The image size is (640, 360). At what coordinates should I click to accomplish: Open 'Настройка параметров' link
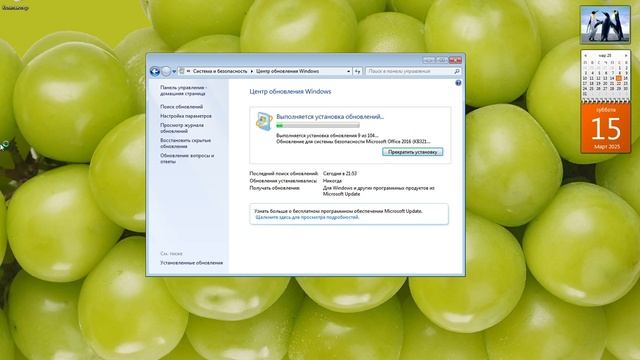click(186, 116)
